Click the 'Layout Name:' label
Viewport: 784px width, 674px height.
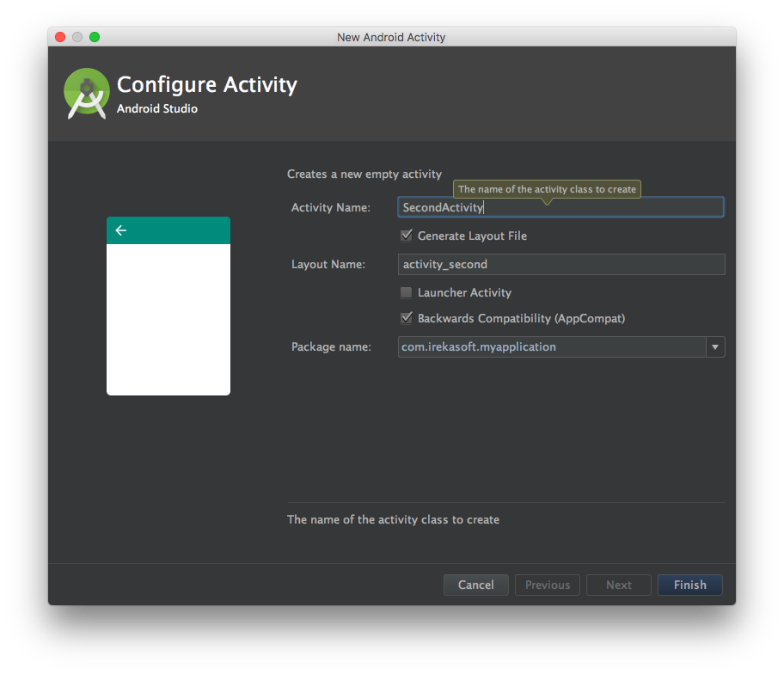click(x=328, y=264)
